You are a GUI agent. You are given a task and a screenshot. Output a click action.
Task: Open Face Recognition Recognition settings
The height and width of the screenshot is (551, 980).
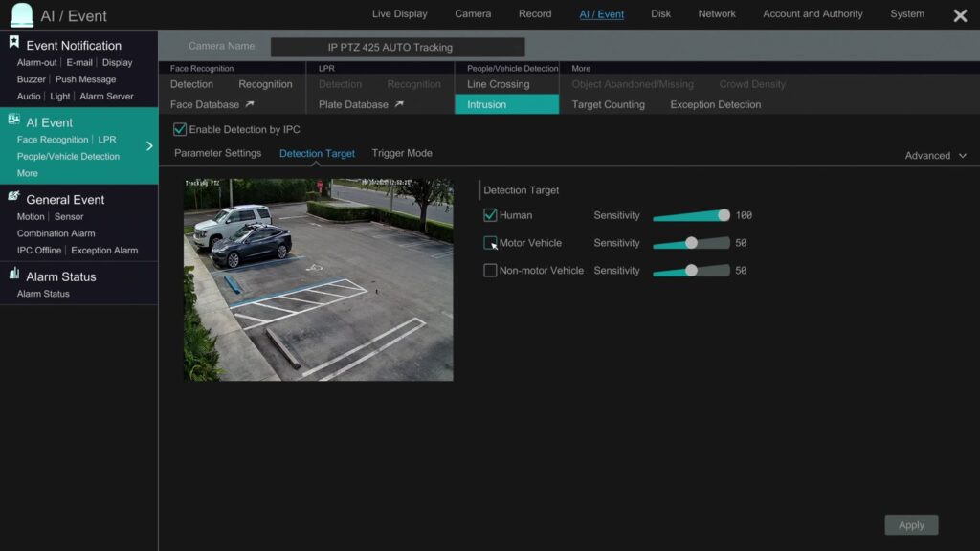[265, 84]
